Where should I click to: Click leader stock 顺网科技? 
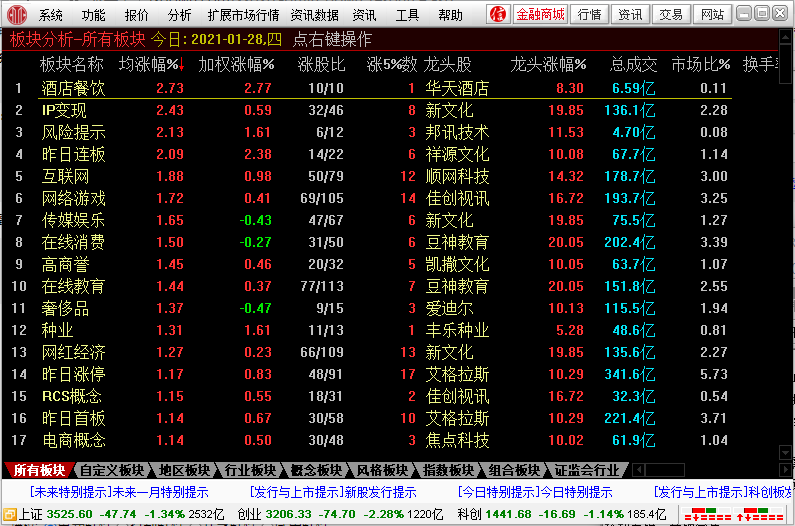[457, 177]
